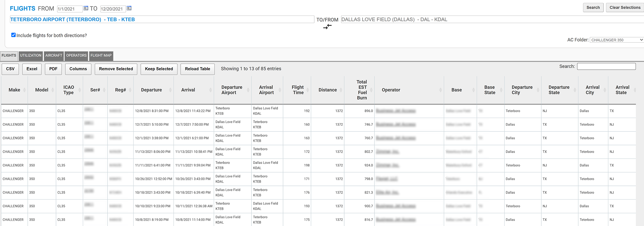Open the FROM date calendar picker icon
Screen dimensions: 644x226
86,8
